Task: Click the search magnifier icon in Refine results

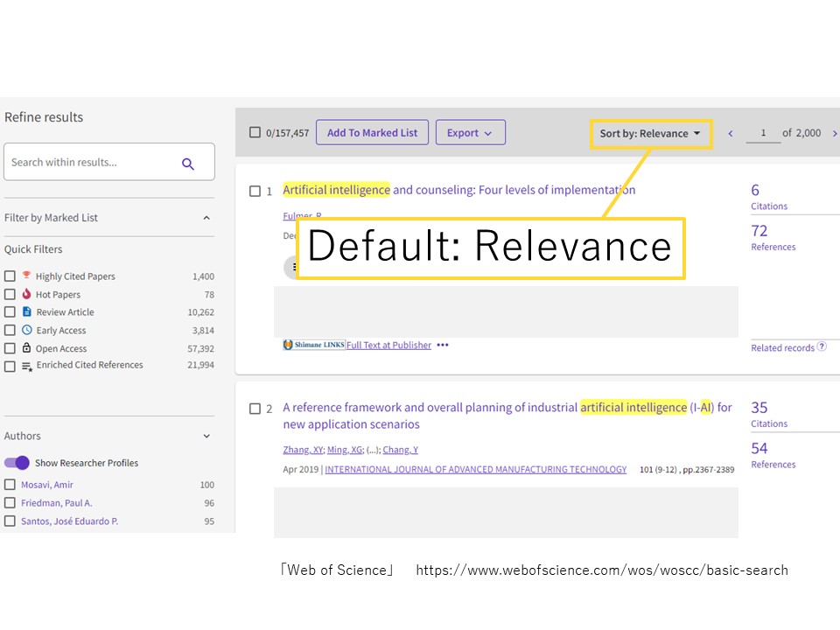Action: click(187, 164)
